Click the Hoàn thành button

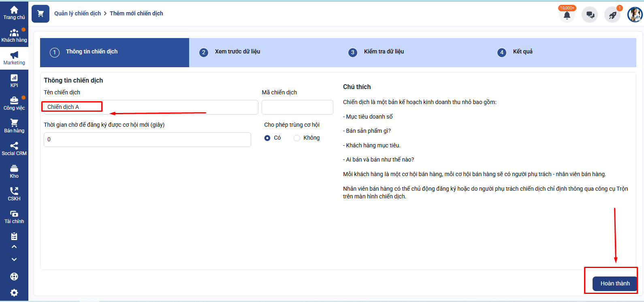[614, 283]
